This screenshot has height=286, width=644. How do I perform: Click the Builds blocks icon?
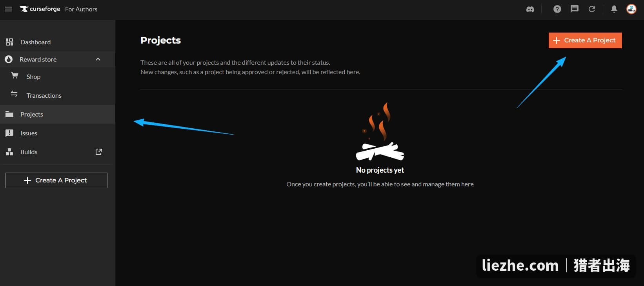[9, 152]
